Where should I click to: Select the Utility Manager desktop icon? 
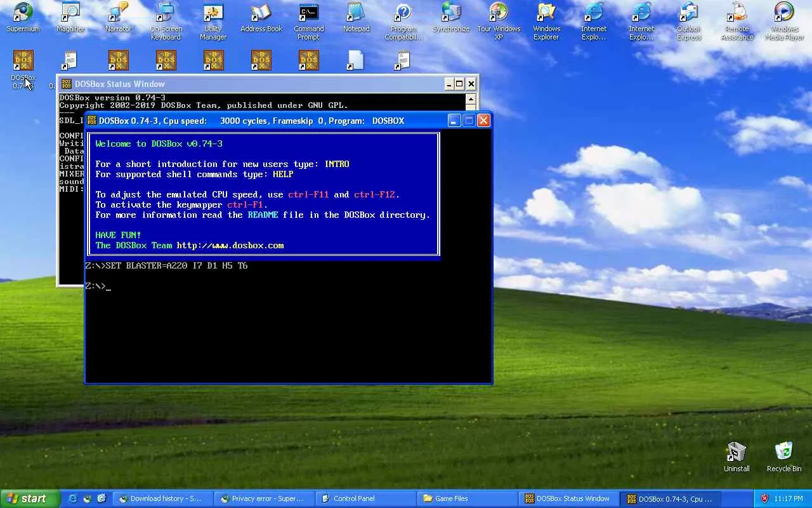tap(213, 22)
